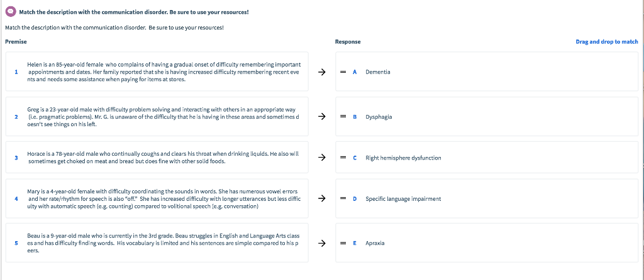Click the arrow beside Helen's premise
This screenshot has height=280, width=644.
click(322, 72)
